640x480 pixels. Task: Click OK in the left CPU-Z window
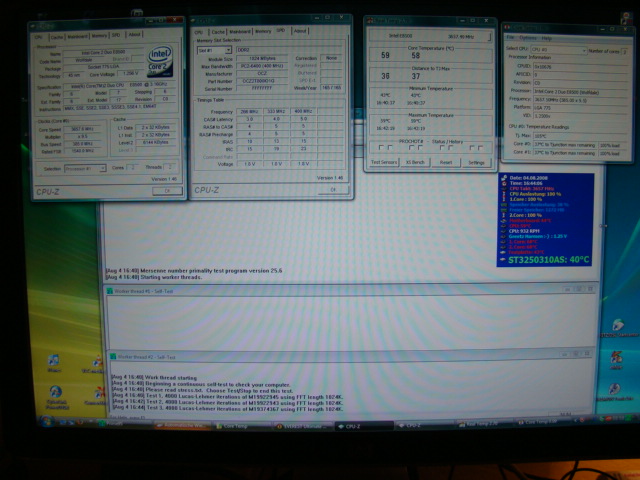point(167,191)
